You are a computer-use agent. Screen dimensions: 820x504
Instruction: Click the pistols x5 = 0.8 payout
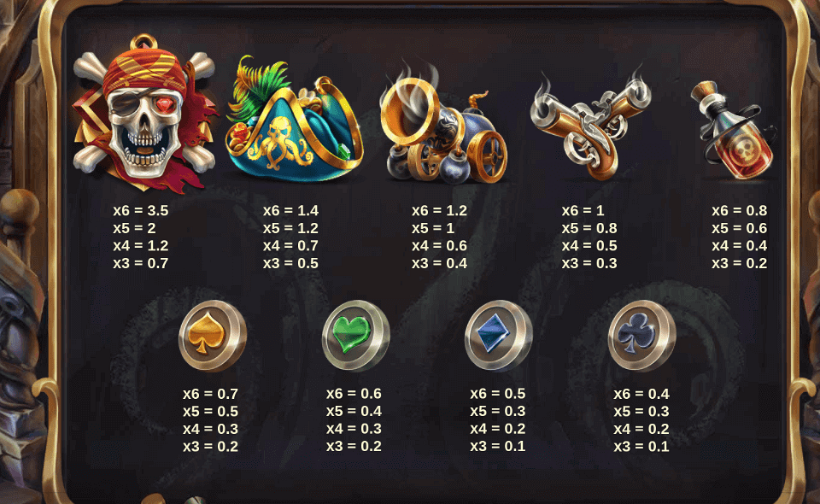(589, 228)
